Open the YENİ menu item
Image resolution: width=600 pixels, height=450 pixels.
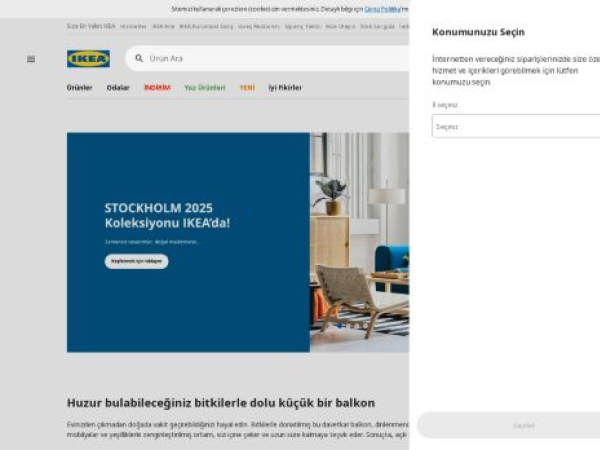(247, 88)
